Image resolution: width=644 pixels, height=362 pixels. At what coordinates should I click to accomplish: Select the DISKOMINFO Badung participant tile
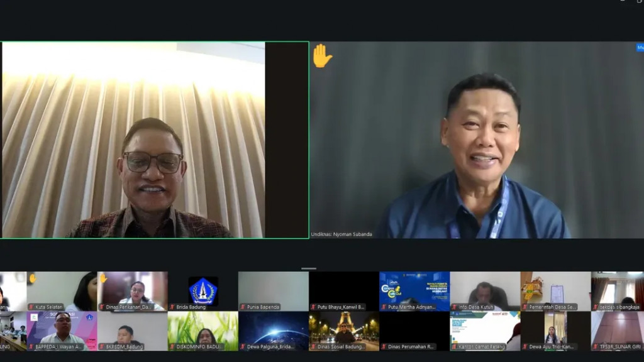tap(203, 330)
